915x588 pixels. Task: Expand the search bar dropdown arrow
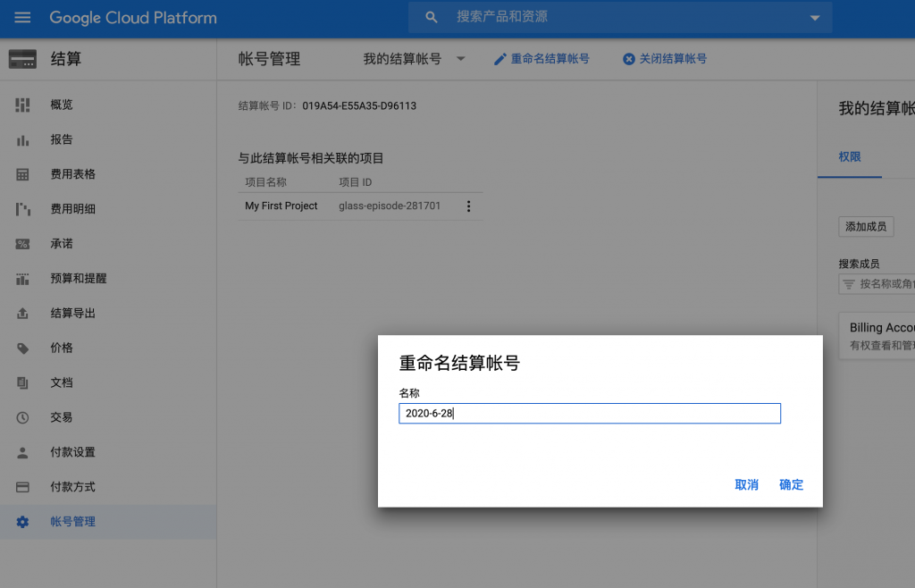815,18
